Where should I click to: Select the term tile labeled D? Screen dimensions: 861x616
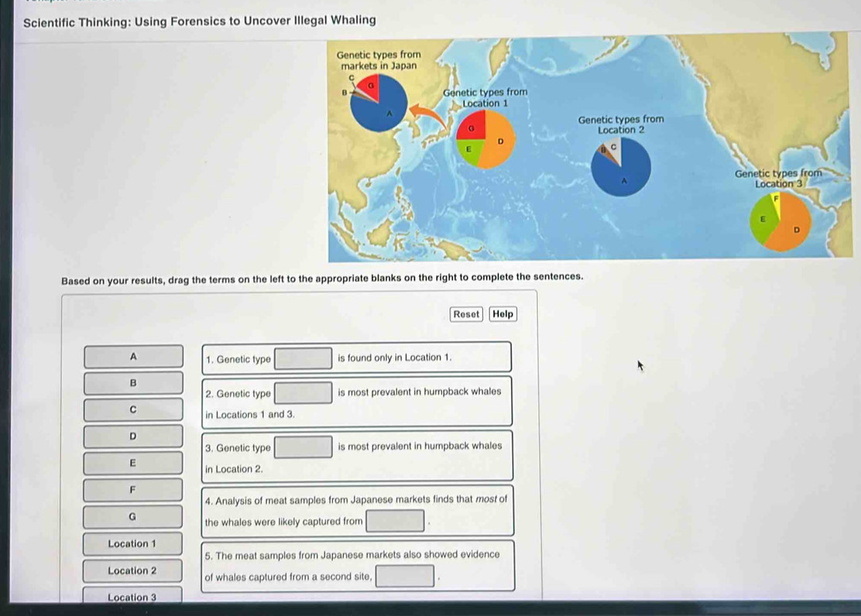pos(133,436)
